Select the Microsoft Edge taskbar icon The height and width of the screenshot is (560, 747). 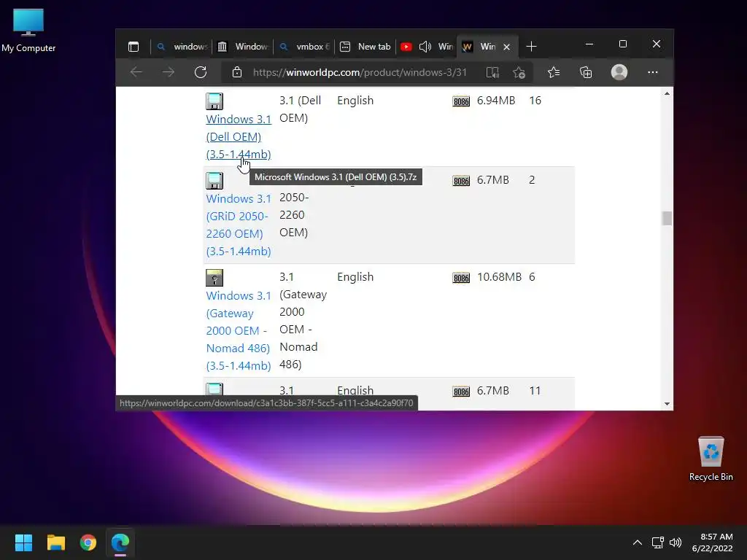coord(120,542)
